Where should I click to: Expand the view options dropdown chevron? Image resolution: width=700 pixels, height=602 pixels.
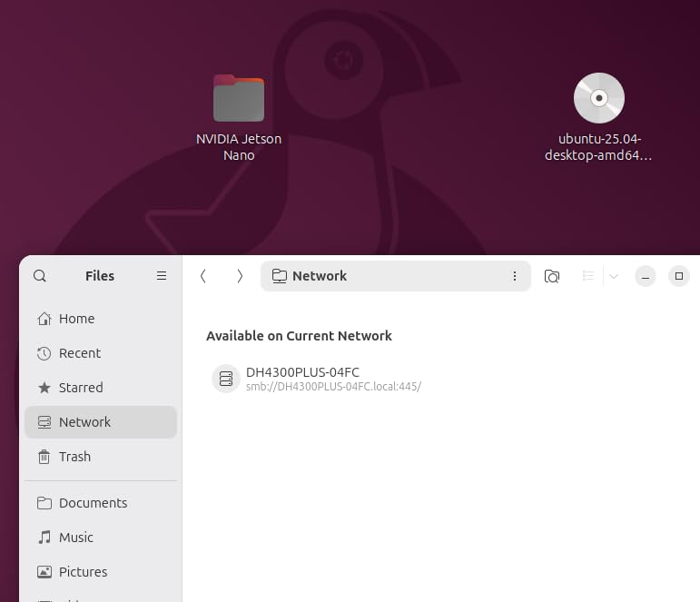click(614, 276)
